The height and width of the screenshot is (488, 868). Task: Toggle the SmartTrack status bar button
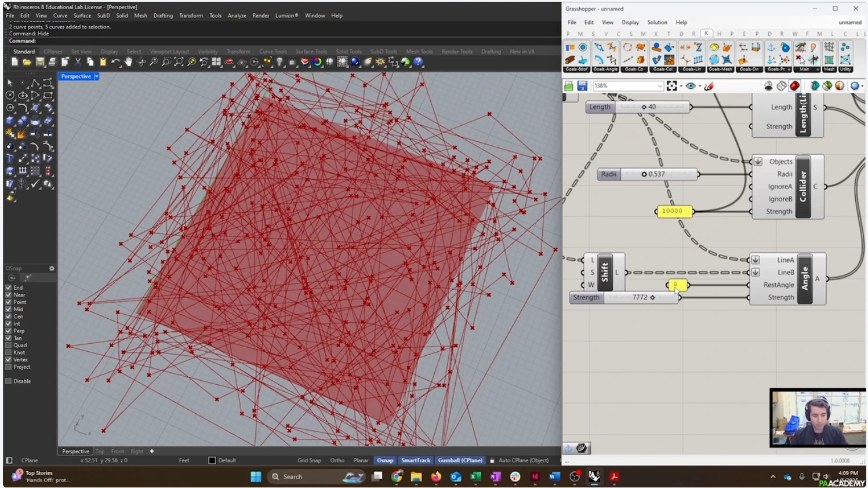click(x=416, y=460)
